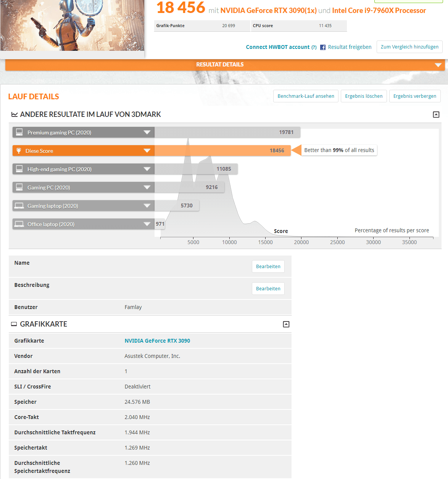Click average memory clock value 1.260 MHz
Image resolution: width=448 pixels, height=479 pixels.
(137, 463)
